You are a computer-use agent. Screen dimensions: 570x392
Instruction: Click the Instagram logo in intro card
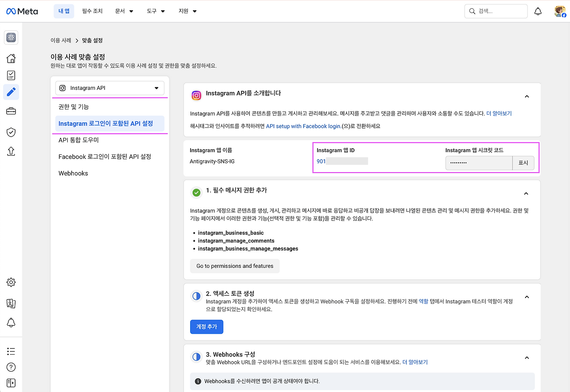coord(196,95)
